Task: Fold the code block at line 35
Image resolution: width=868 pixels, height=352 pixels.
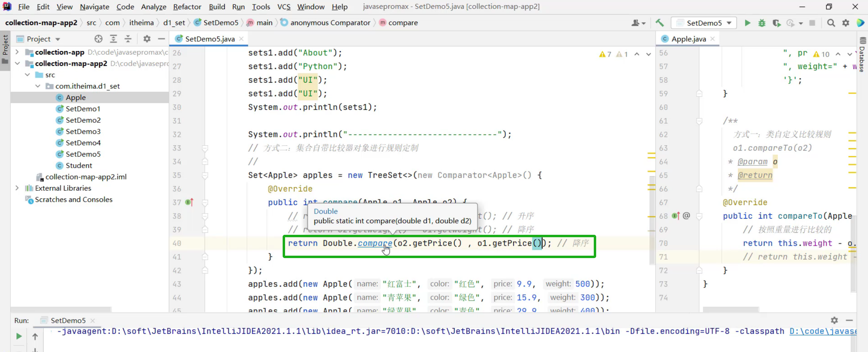Action: 205,175
